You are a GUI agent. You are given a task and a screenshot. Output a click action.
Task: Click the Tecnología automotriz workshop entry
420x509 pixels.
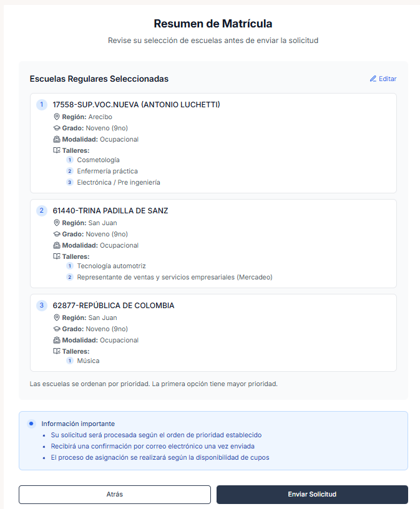pos(111,266)
